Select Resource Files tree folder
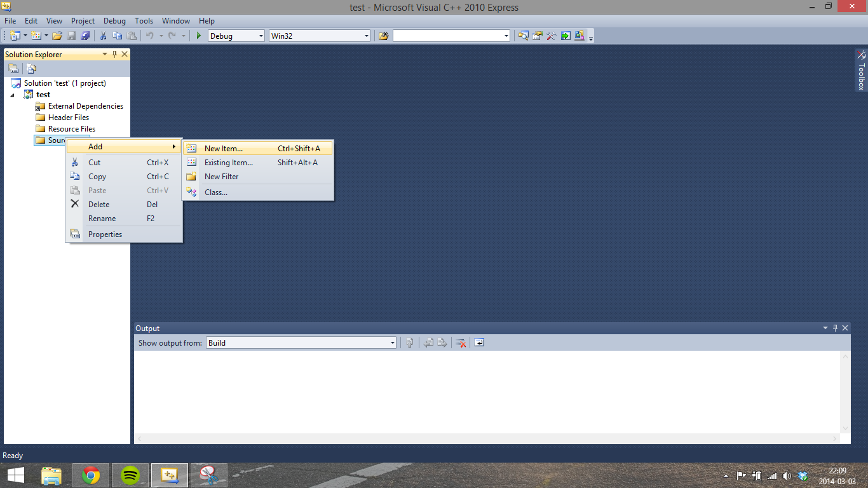 pos(65,129)
